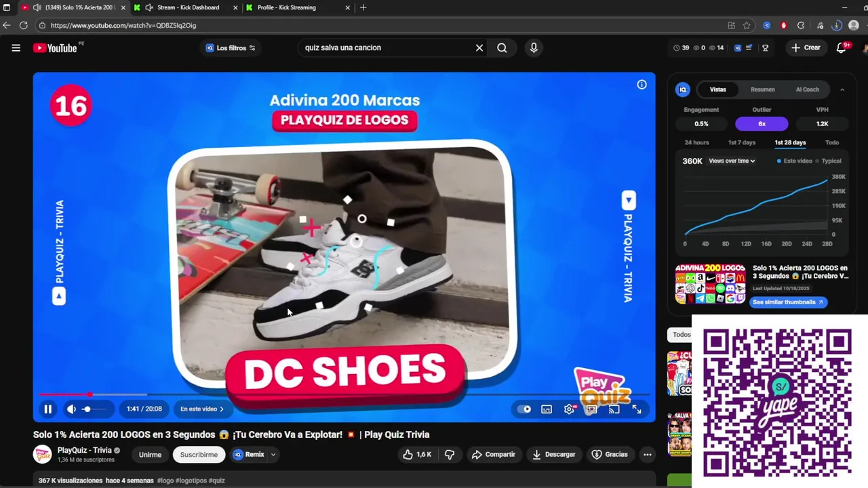Pause the video
Viewport: 868px width, 488px height.
48,409
